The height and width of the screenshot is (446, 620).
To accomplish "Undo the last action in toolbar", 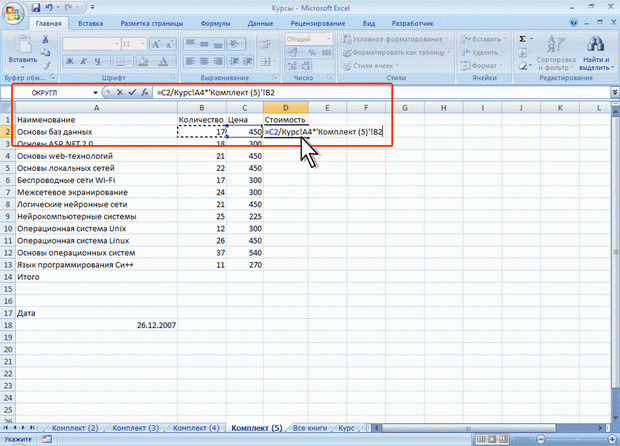I will (49, 8).
